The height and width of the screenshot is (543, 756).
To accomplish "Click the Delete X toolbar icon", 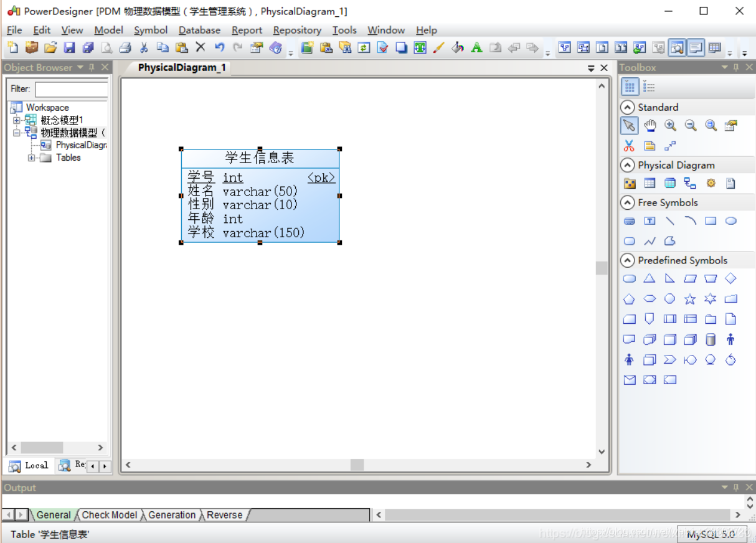I will point(201,47).
